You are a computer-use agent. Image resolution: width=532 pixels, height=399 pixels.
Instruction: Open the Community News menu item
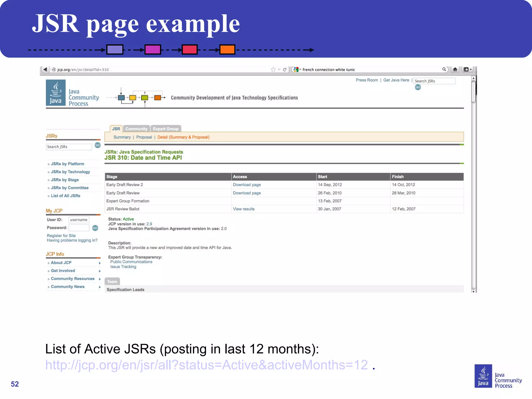point(68,287)
